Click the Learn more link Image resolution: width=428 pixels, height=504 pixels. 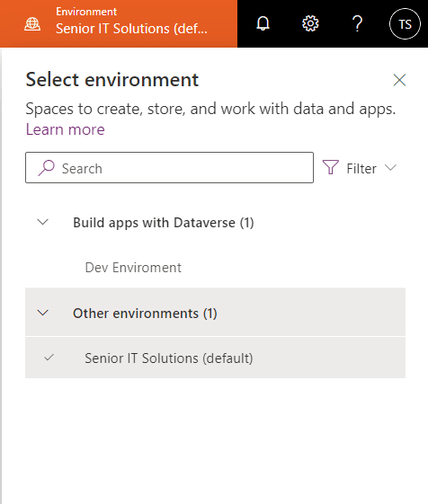tap(66, 129)
